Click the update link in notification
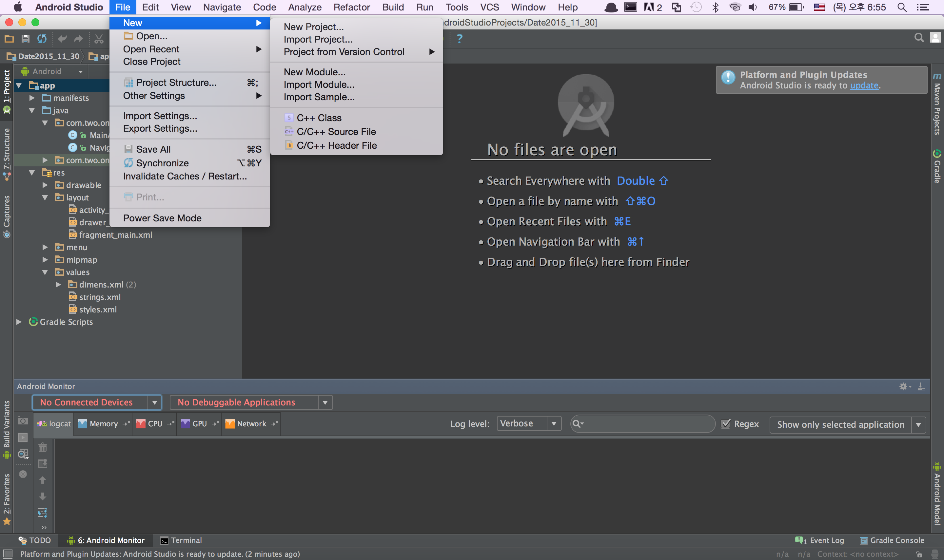This screenshot has width=944, height=560. [864, 86]
